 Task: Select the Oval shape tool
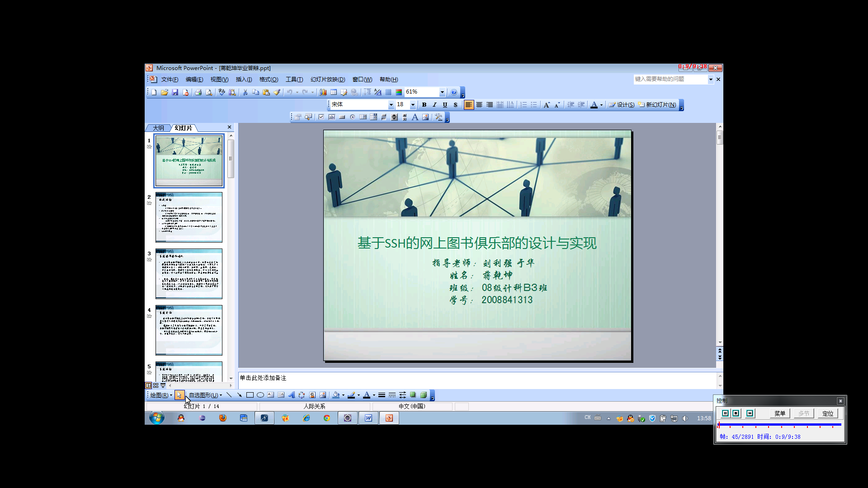(260, 395)
